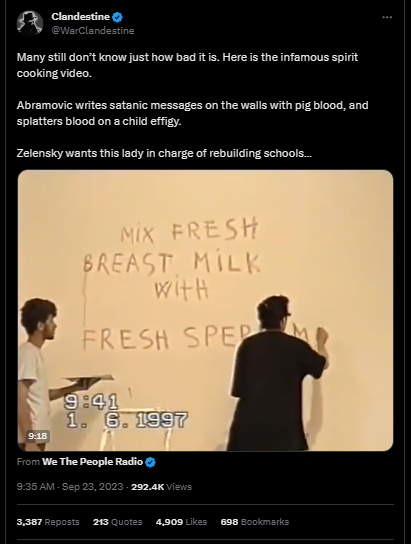View the 292.4K Views count
The image size is (411, 544).
(161, 487)
